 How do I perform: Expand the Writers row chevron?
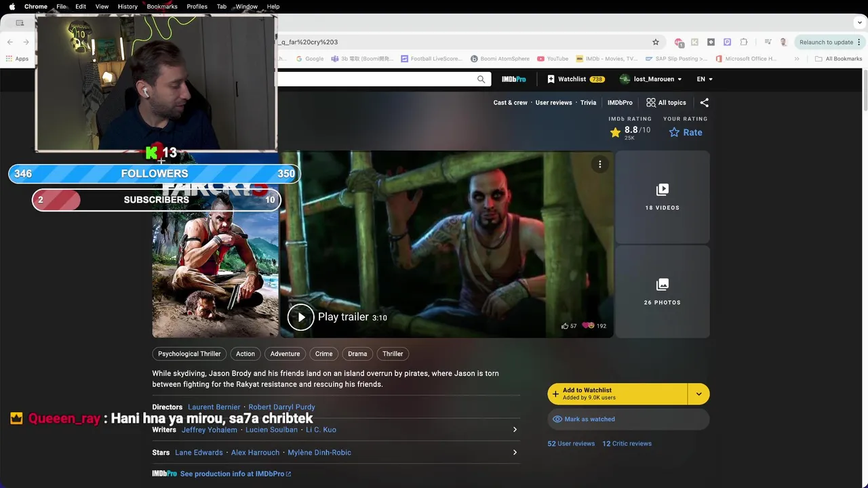tap(515, 430)
